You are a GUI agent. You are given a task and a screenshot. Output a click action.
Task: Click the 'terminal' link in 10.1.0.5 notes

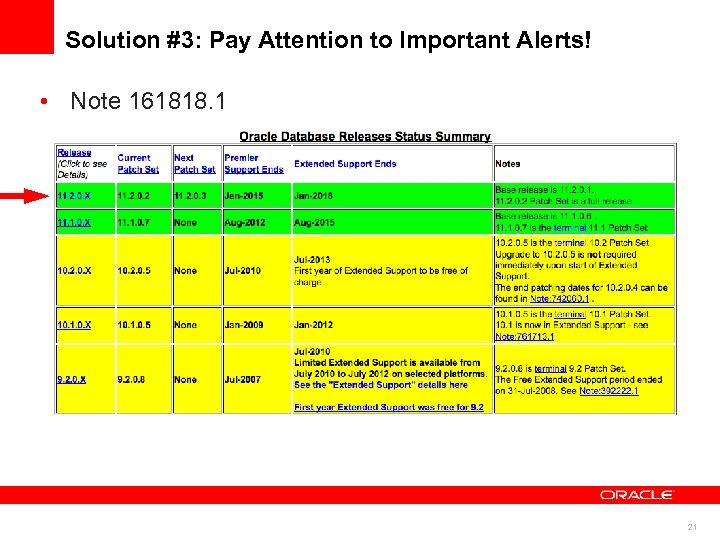pos(570,314)
